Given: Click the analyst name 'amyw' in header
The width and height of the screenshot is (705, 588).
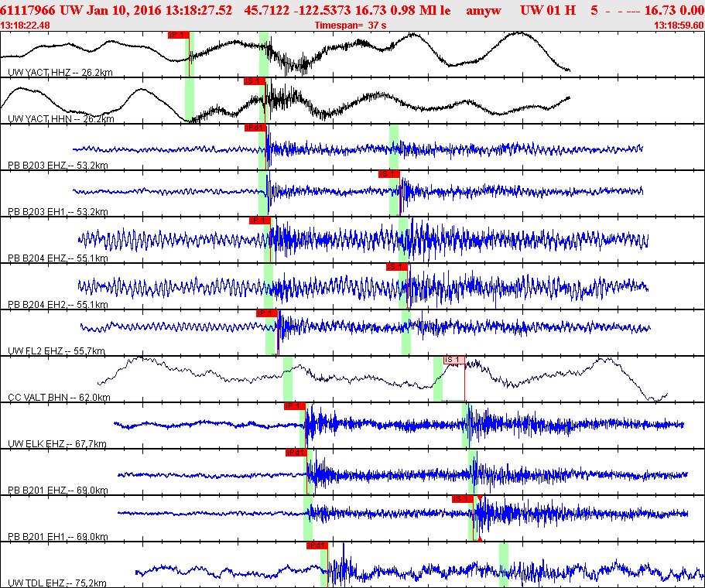Looking at the screenshot, I should click(x=484, y=10).
